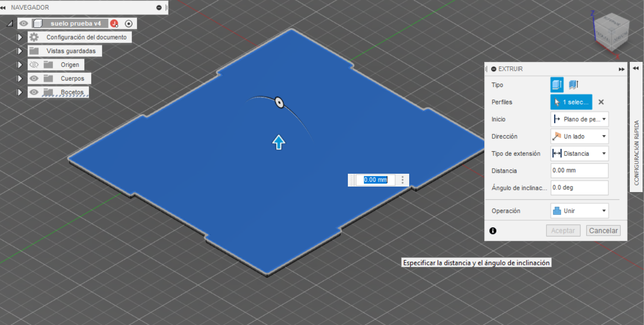
Task: Hide the Bocetos folder via eye icon
Action: click(x=34, y=92)
